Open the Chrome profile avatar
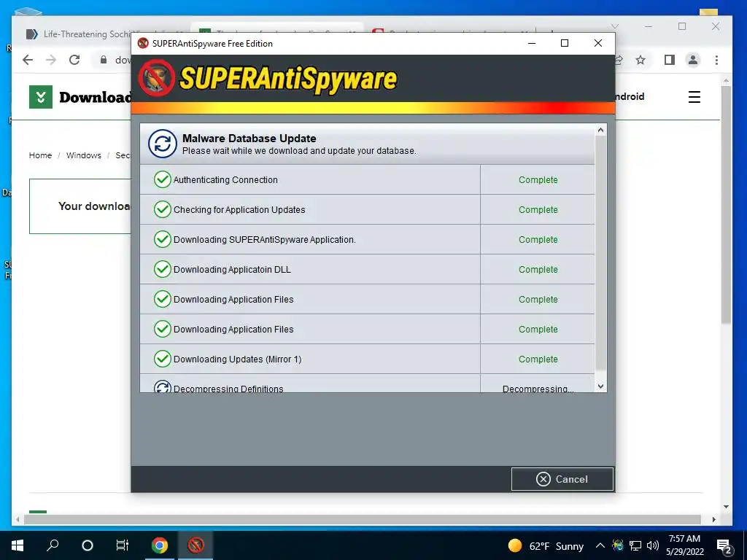This screenshot has height=560, width=747. pyautogui.click(x=693, y=60)
